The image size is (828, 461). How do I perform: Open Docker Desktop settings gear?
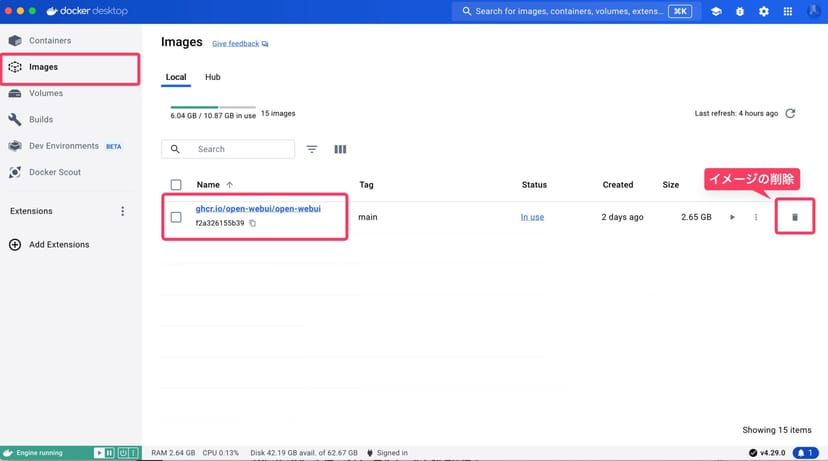[x=764, y=11]
